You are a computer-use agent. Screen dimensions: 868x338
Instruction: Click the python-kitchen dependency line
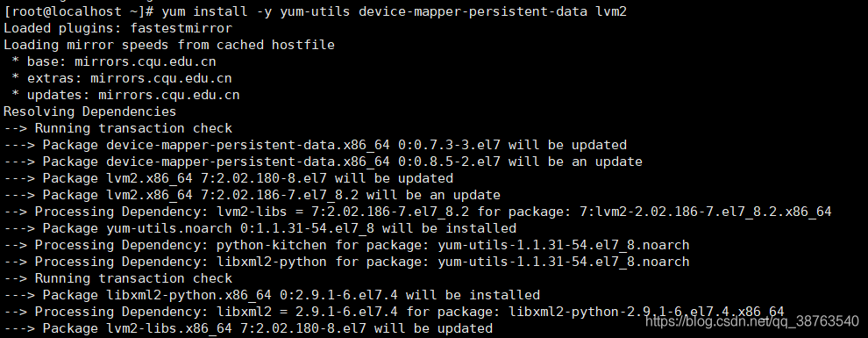[x=346, y=244]
